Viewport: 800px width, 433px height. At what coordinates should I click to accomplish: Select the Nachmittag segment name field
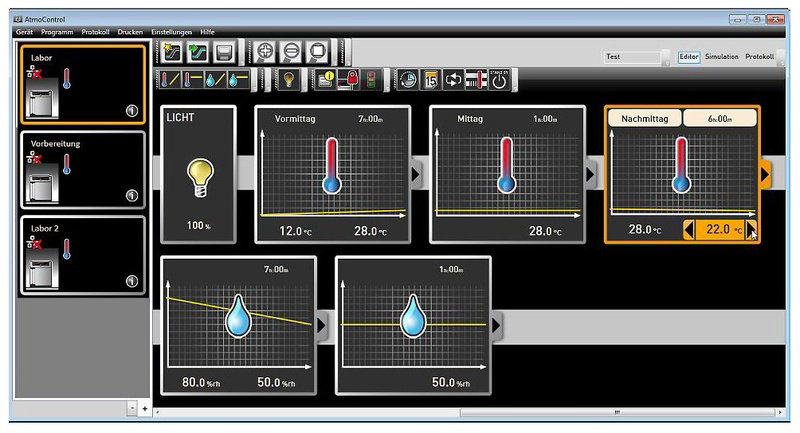coord(645,118)
